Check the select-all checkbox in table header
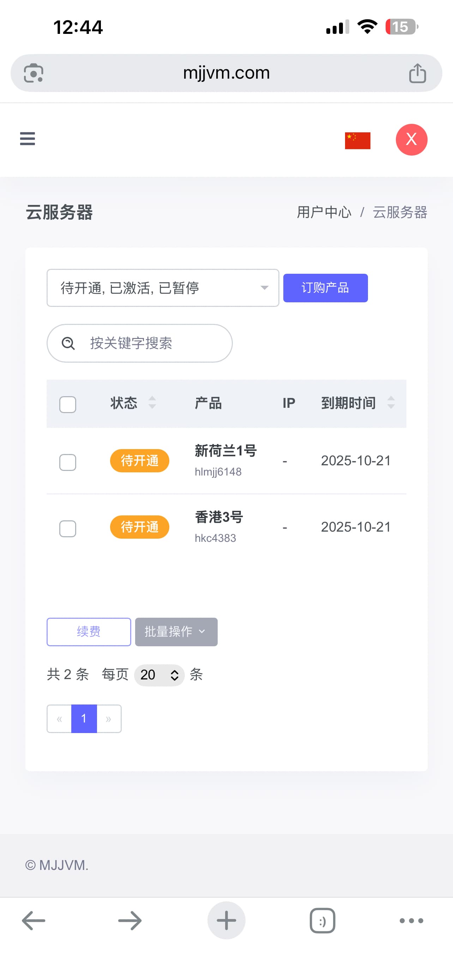This screenshot has height=980, width=453. (68, 404)
